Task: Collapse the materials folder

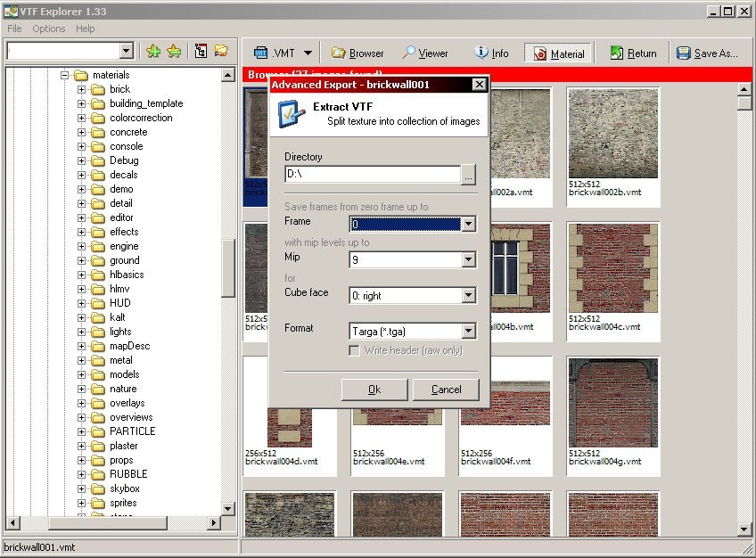Action: pos(64,75)
